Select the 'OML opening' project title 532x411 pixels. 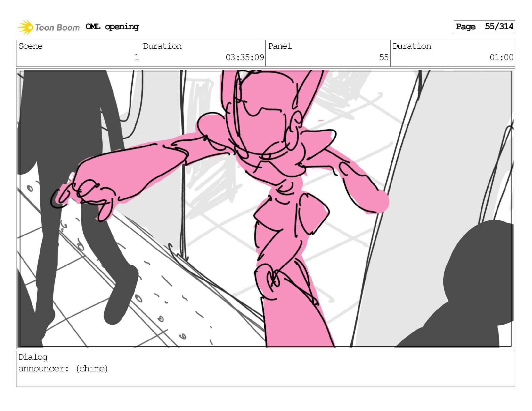112,27
